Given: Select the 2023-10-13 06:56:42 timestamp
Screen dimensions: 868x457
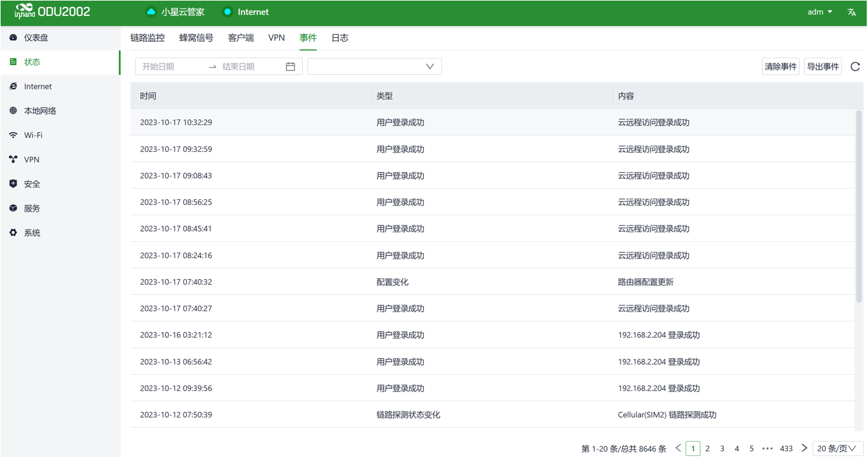Looking at the screenshot, I should point(176,362).
